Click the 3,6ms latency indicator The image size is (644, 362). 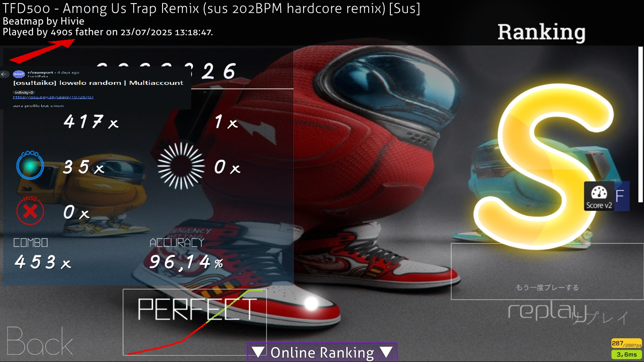click(x=626, y=354)
